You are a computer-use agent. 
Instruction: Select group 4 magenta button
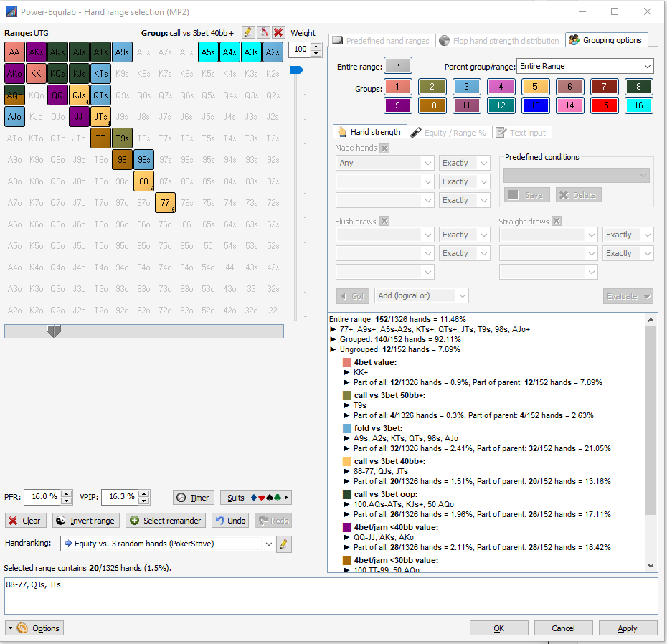501,87
